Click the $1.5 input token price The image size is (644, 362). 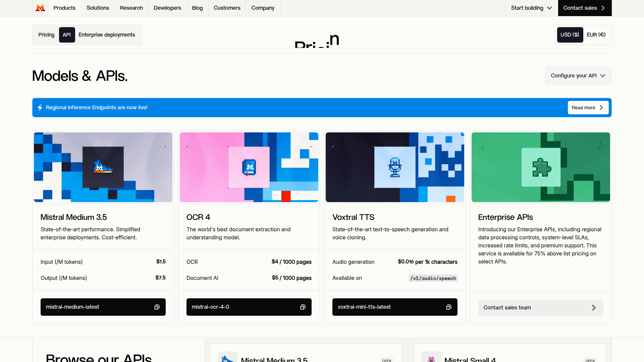tap(161, 262)
